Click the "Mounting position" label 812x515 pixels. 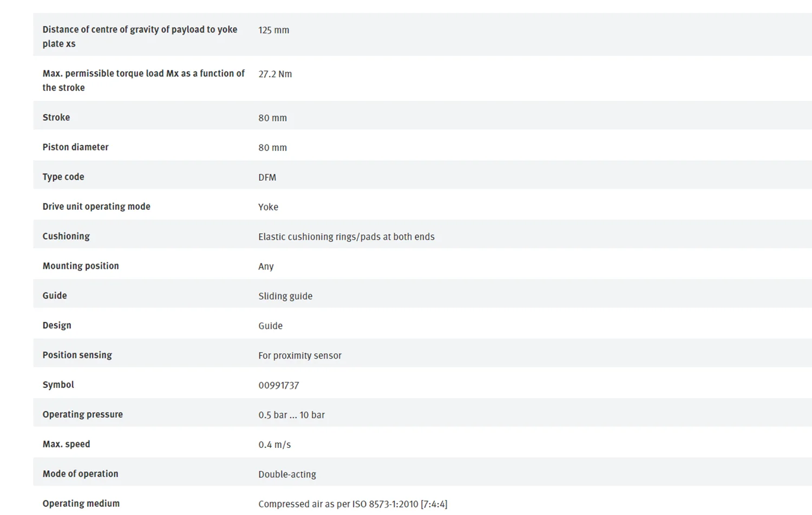coord(81,266)
